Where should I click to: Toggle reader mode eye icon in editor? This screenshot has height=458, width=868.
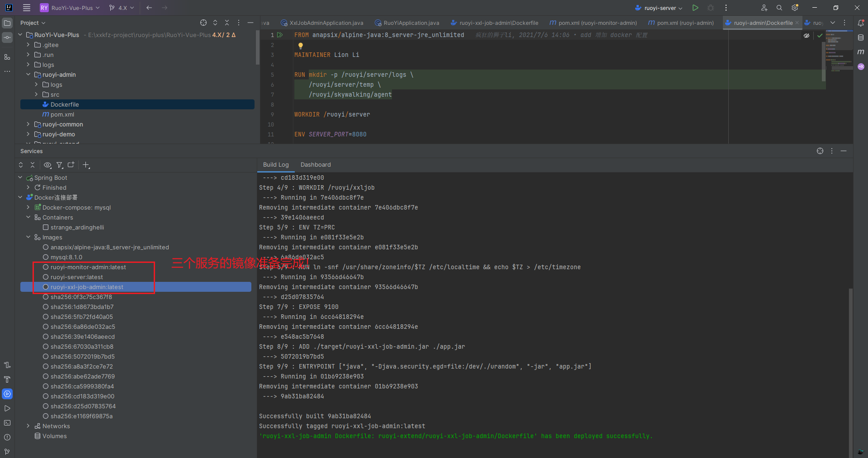click(807, 35)
